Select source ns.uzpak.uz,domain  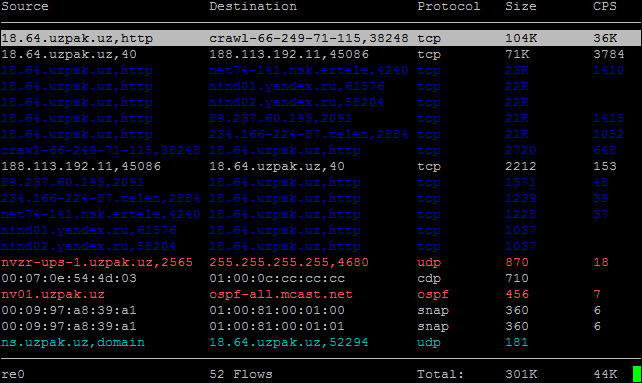[73, 342]
